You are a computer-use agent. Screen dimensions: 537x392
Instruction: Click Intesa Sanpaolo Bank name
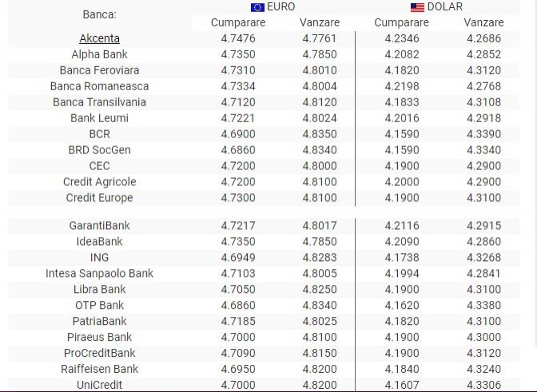(x=99, y=273)
